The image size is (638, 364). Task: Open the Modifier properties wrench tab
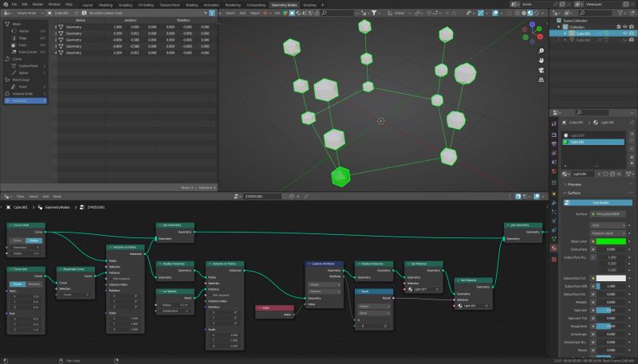coord(553,202)
